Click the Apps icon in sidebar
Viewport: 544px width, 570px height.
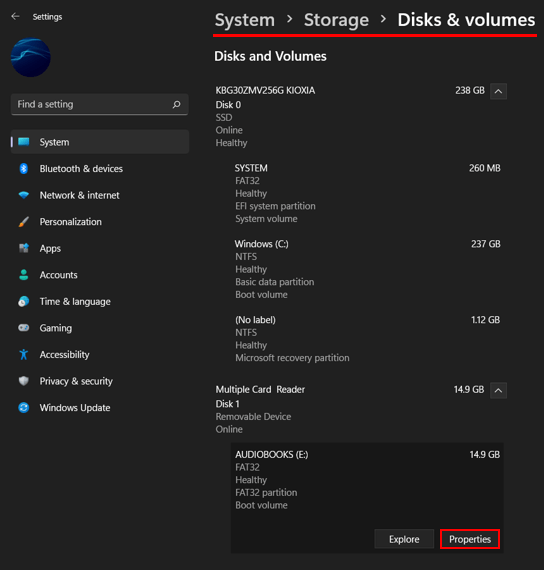24,248
